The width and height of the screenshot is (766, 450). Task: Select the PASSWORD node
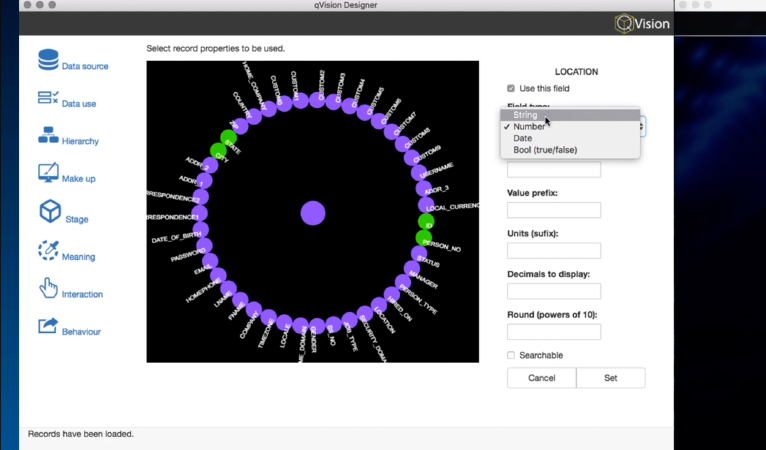coord(204,246)
